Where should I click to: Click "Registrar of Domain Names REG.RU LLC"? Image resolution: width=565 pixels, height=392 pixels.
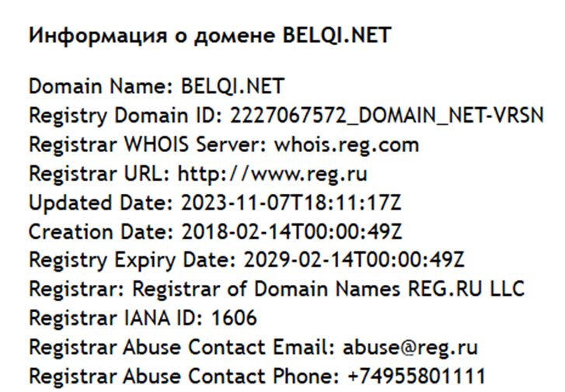point(329,289)
